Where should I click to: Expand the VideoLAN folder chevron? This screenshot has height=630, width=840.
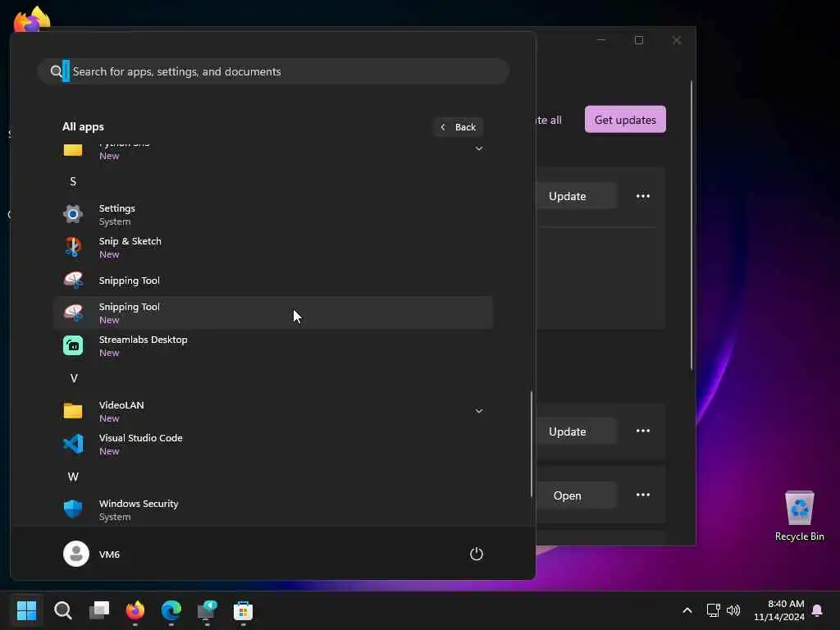coord(479,411)
